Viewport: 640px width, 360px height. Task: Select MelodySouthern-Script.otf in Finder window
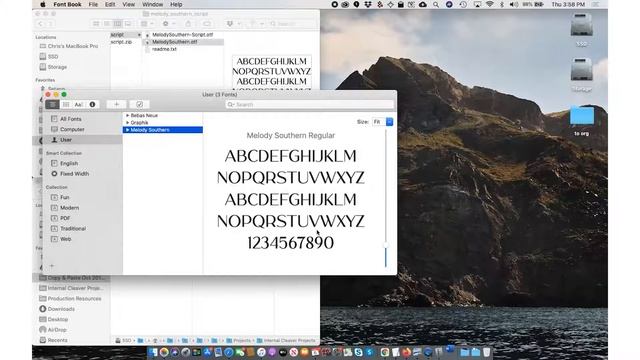click(x=182, y=35)
